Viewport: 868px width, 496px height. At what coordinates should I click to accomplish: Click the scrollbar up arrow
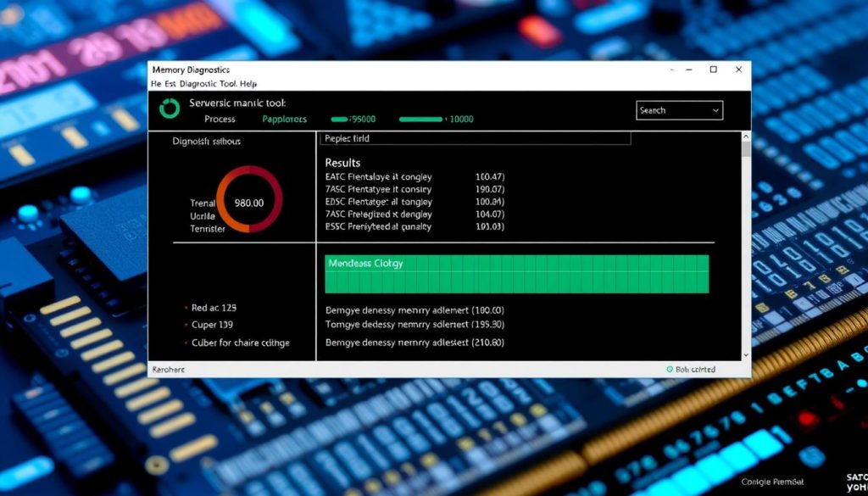pos(746,137)
